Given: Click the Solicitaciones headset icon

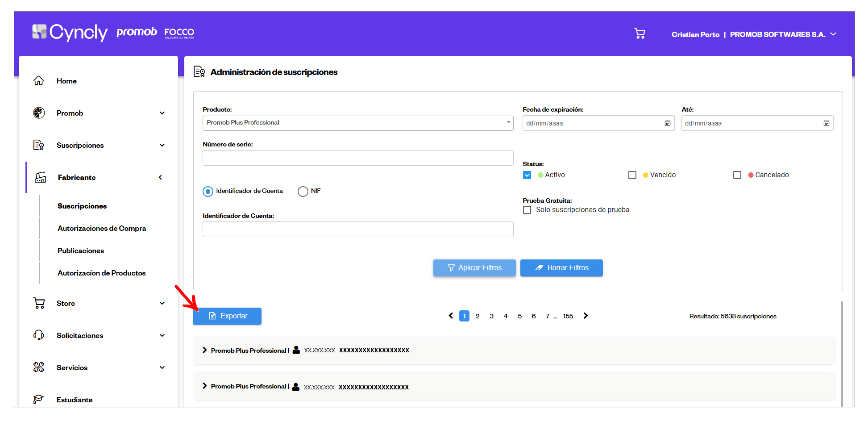Looking at the screenshot, I should [x=39, y=335].
